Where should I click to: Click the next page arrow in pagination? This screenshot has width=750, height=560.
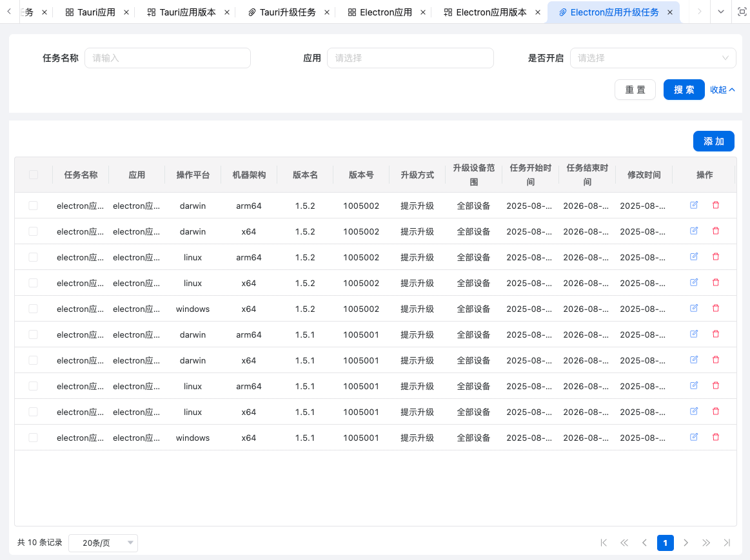pyautogui.click(x=686, y=543)
